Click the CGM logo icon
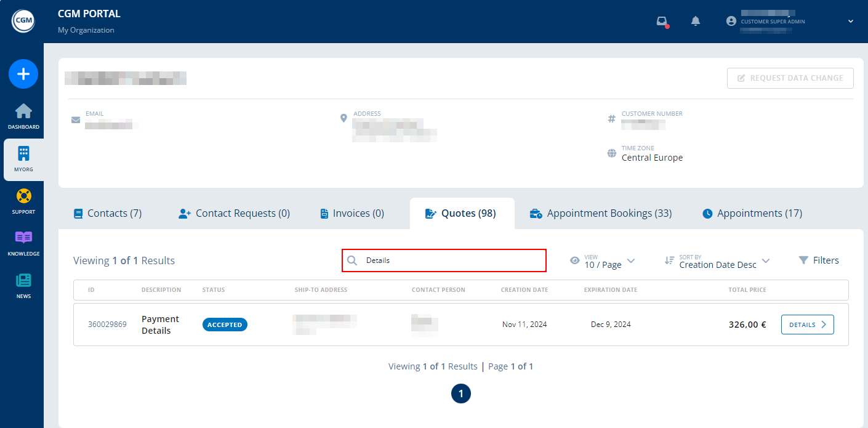The height and width of the screenshot is (428, 868). click(x=23, y=22)
